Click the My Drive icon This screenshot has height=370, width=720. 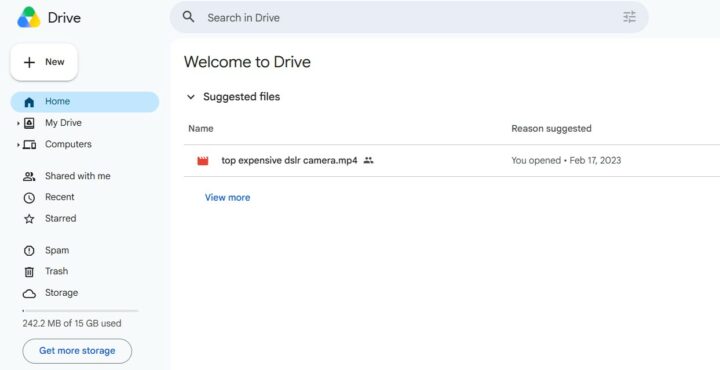(29, 123)
